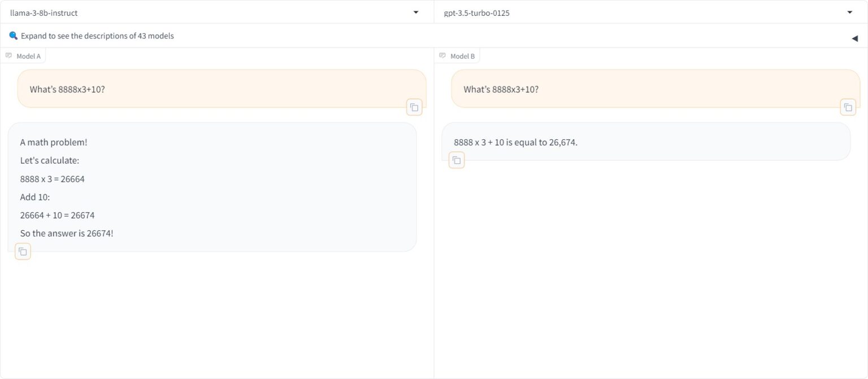
Task: Click the chat icon beside Model B label
Action: [442, 55]
